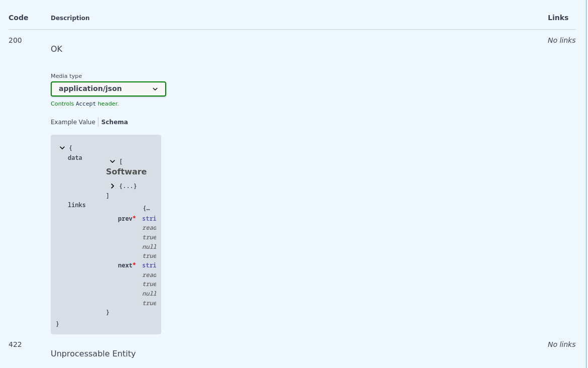Click the Software model name

pyautogui.click(x=126, y=171)
